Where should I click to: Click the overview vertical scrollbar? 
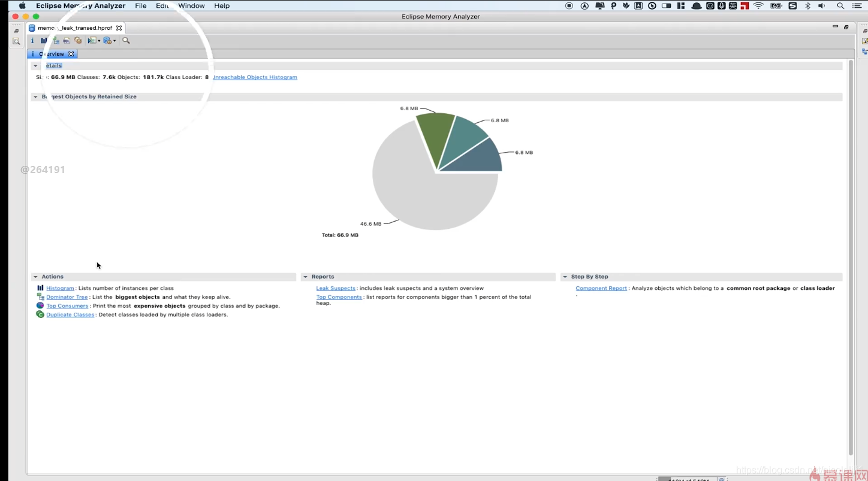point(850,258)
